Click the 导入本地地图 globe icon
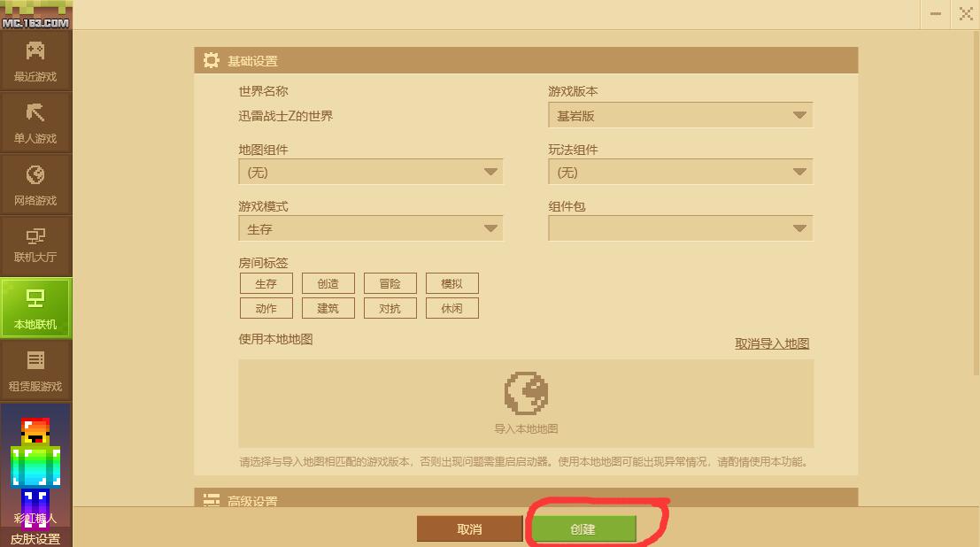This screenshot has height=547, width=980. point(526,393)
